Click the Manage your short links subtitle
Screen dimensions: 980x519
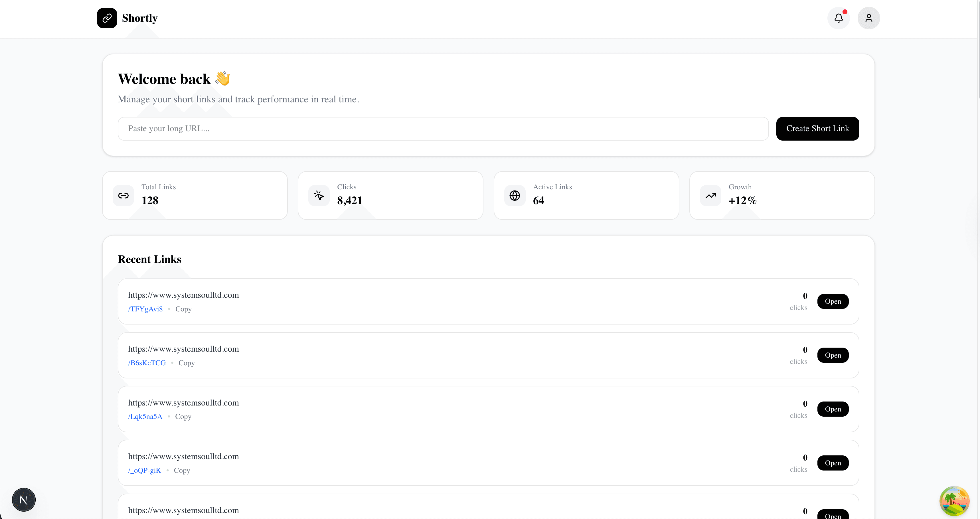click(x=238, y=99)
